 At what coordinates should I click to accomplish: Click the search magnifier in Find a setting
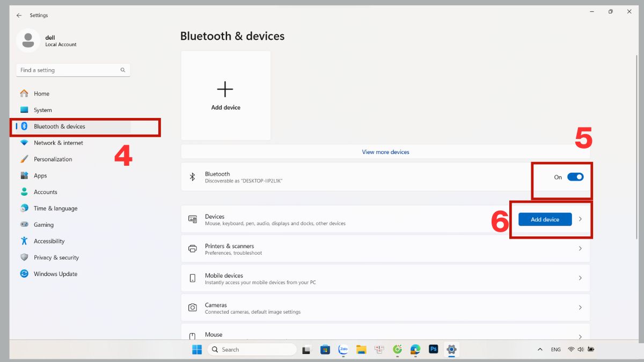(x=123, y=70)
